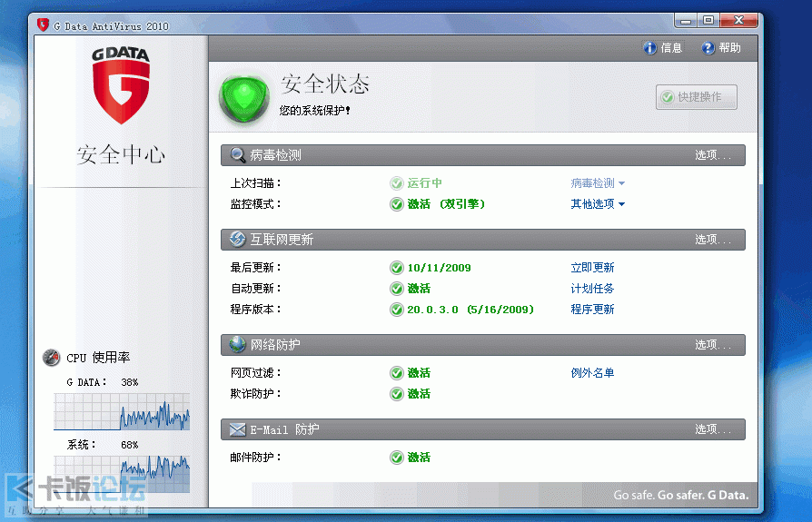Screen dimensions: 812x522
Task: Click the question mark help icon beside 帮助
Action: [708, 48]
